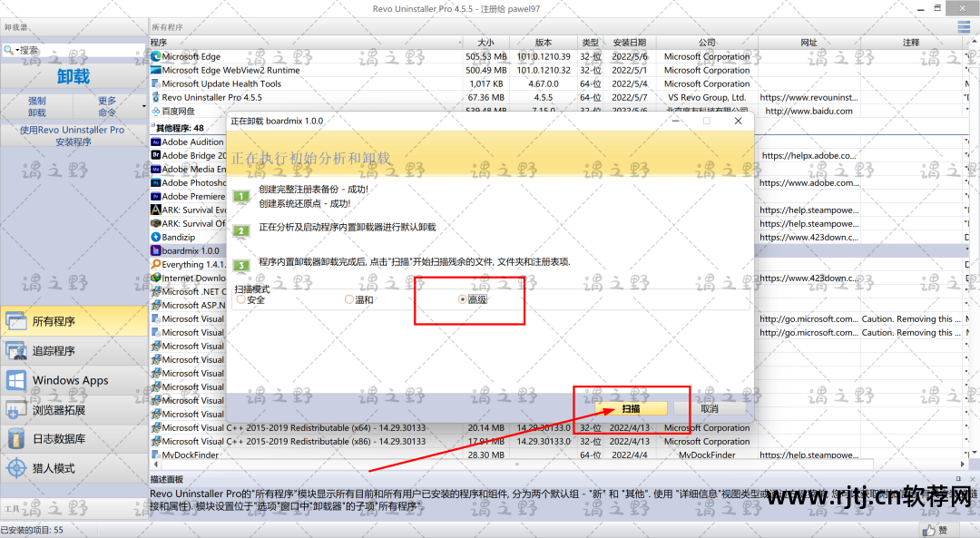Sort by the 版本 column header
This screenshot has height=538, width=980.
544,43
